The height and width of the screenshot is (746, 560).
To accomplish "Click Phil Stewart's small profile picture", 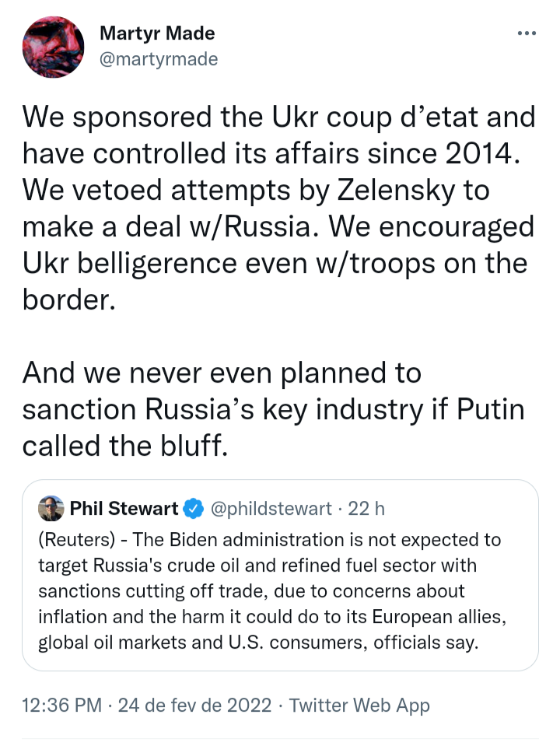I will [x=51, y=509].
